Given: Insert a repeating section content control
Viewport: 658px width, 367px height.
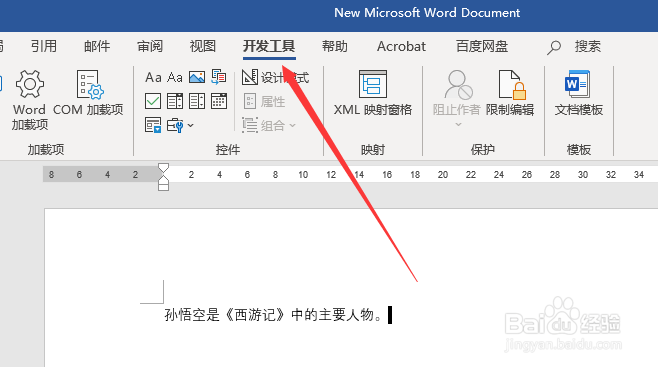Looking at the screenshot, I should coord(153,125).
